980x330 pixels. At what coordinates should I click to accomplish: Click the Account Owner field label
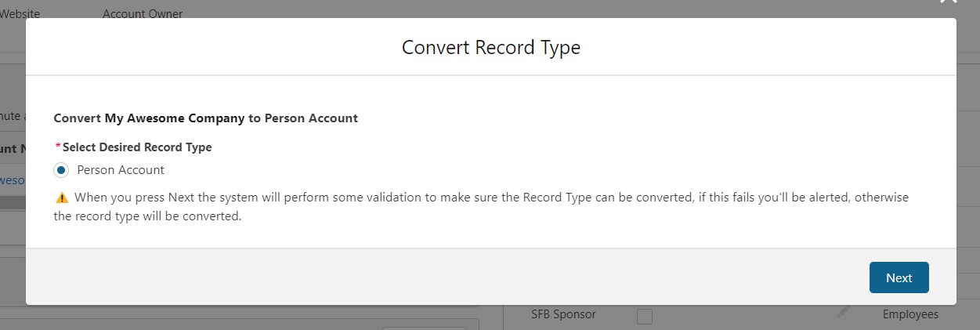[x=143, y=13]
